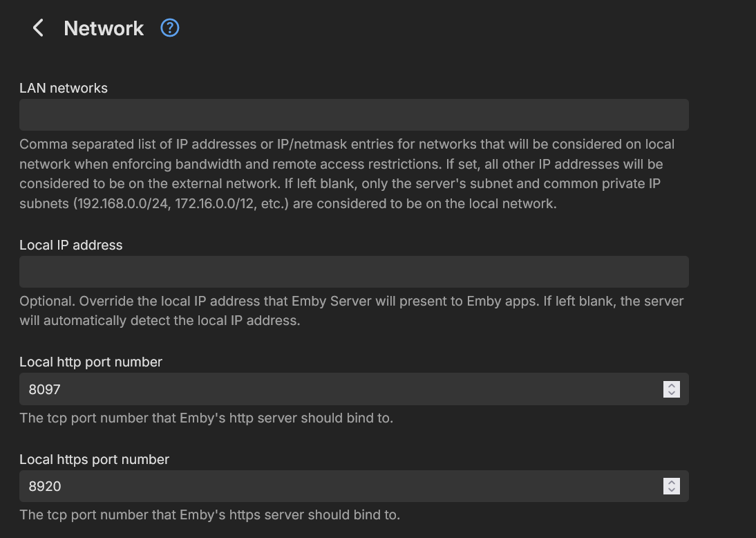Click the LAN networks help description paragraph
This screenshot has width=756, height=538.
click(346, 174)
